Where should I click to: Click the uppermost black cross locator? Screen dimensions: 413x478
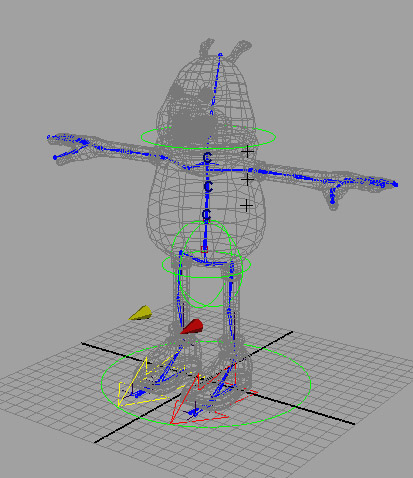[x=247, y=152]
